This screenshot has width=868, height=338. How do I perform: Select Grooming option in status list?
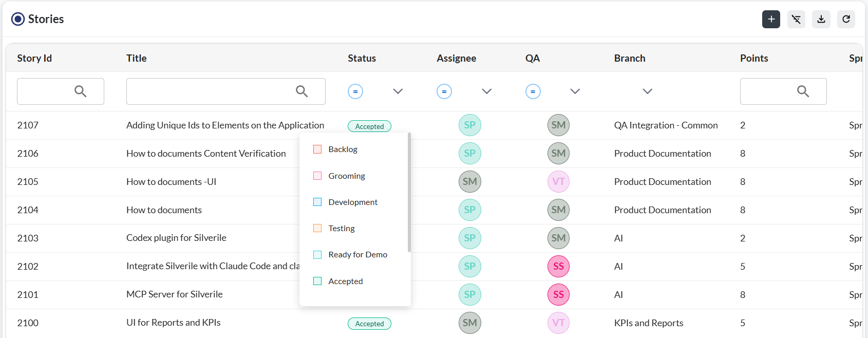point(347,176)
